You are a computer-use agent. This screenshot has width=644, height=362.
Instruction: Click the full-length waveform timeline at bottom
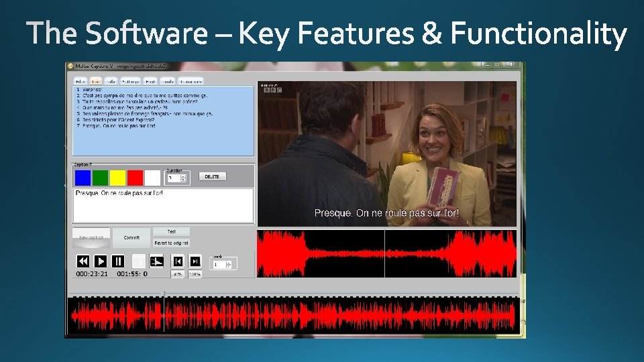pyautogui.click(x=293, y=315)
